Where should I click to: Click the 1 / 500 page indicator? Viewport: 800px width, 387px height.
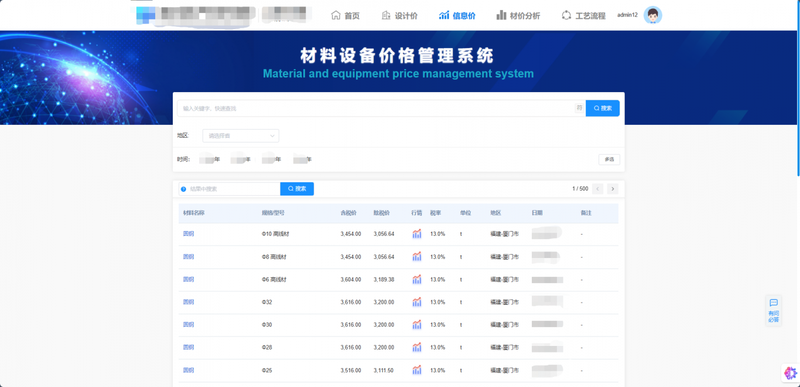click(x=580, y=189)
